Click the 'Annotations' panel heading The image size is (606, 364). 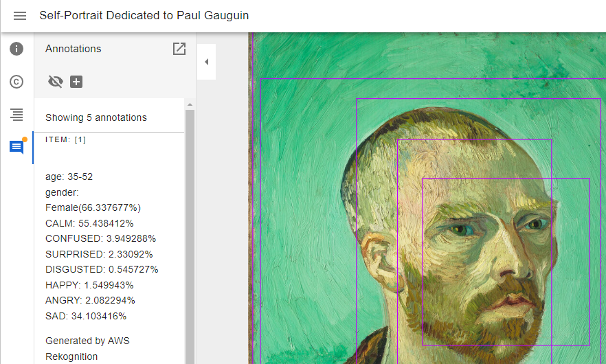[73, 49]
